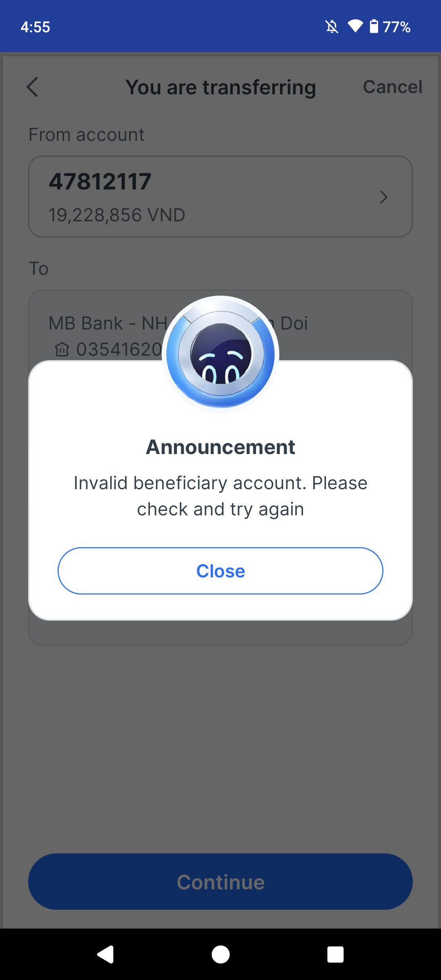This screenshot has height=980, width=441.
Task: Close the Announcement dialog
Action: pyautogui.click(x=220, y=571)
